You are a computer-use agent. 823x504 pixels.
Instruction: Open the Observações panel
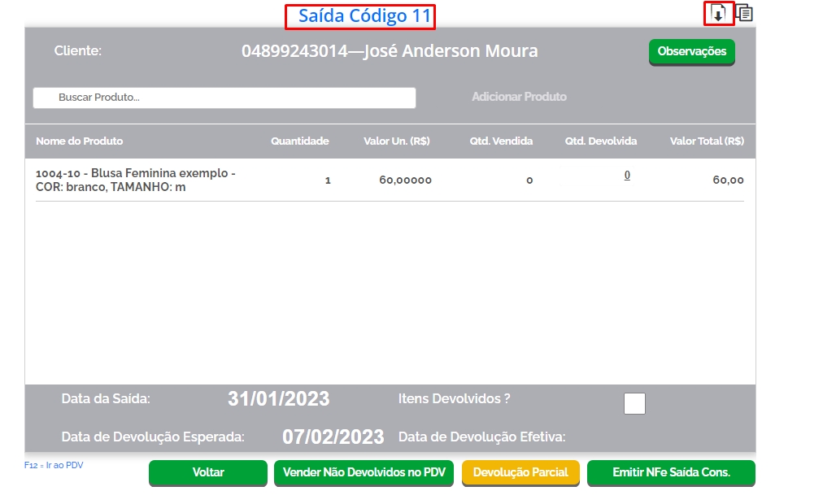691,51
